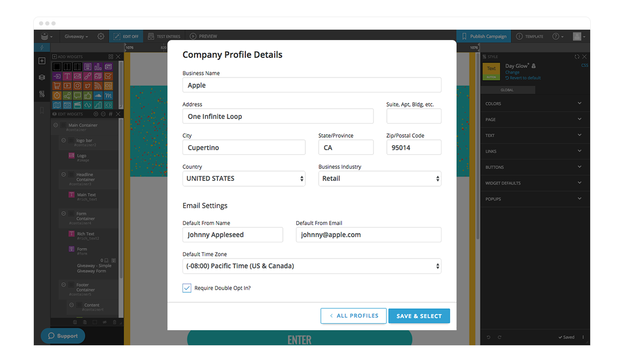Uncheck the Require Double Opt In checkbox

(x=187, y=288)
